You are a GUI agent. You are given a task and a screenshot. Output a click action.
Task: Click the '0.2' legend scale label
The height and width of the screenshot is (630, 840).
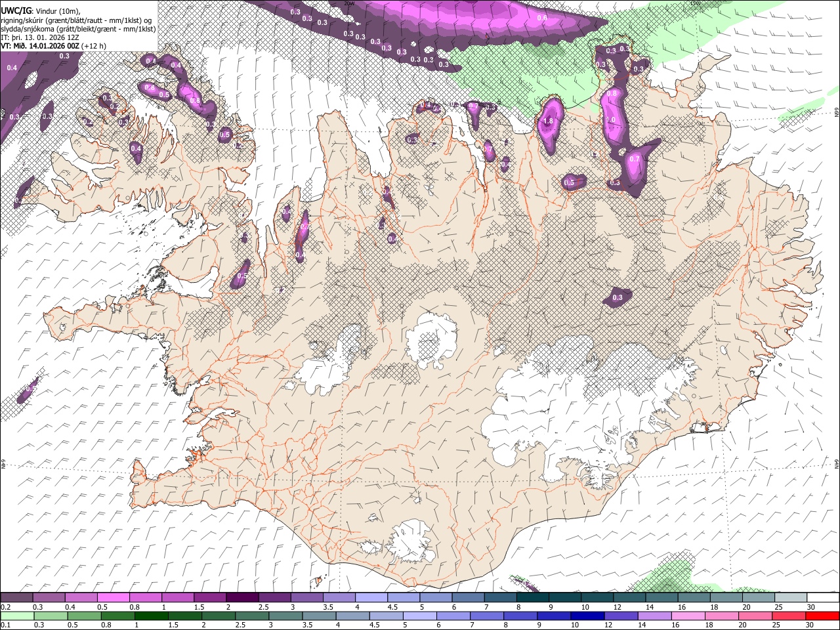click(7, 607)
